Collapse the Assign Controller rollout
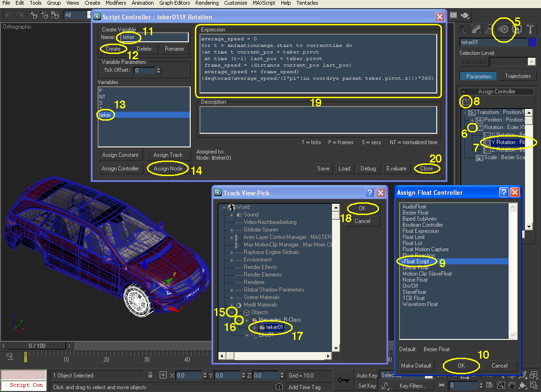541x392 pixels. coord(463,92)
